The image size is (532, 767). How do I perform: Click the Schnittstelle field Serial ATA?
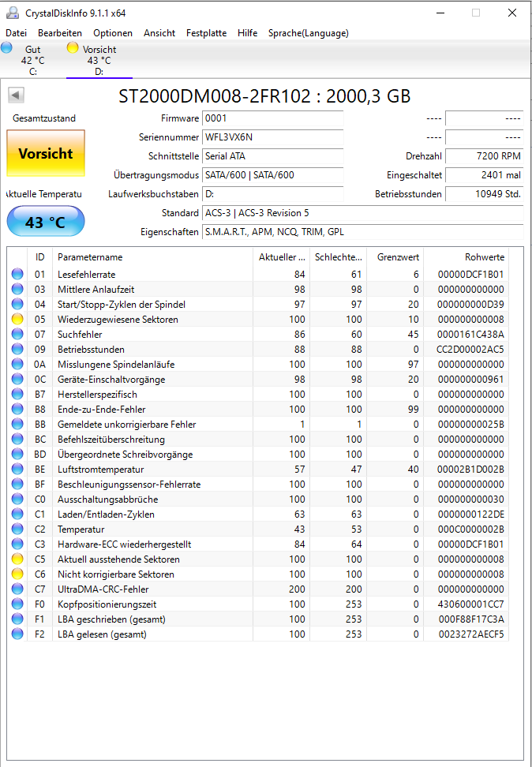pos(272,156)
